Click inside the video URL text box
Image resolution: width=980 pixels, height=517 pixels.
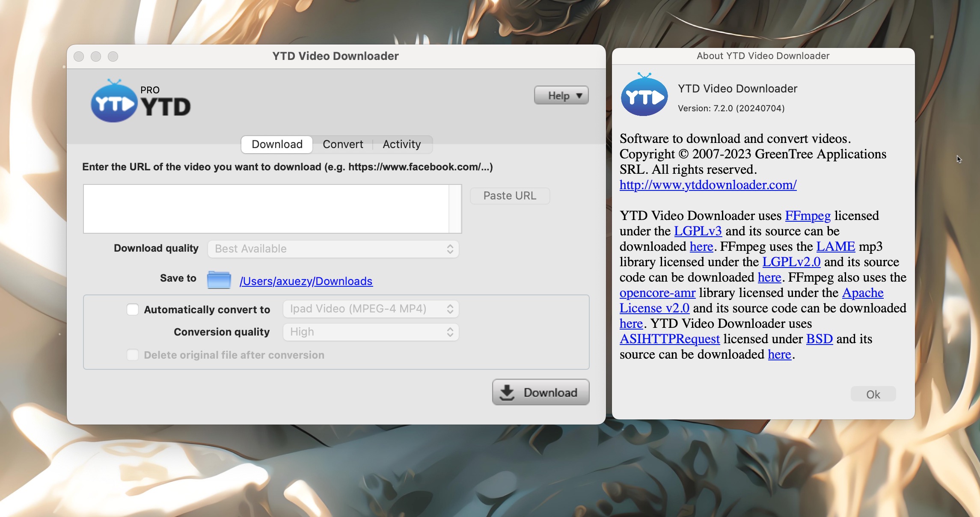[x=266, y=209]
